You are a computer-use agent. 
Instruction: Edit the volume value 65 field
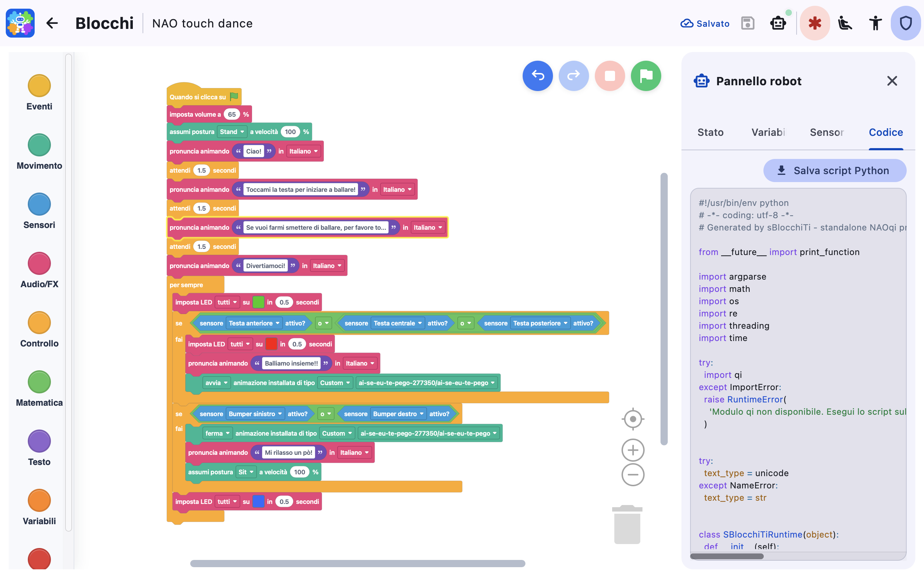click(232, 115)
